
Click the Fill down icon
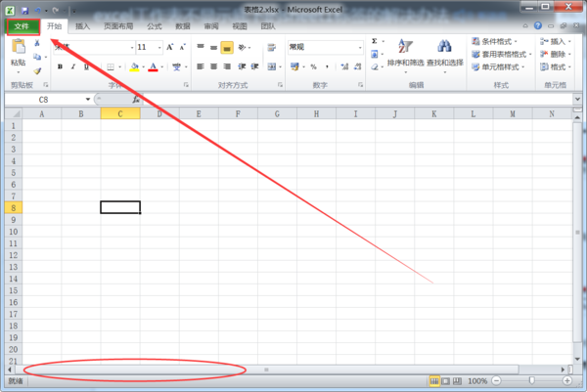(x=375, y=54)
